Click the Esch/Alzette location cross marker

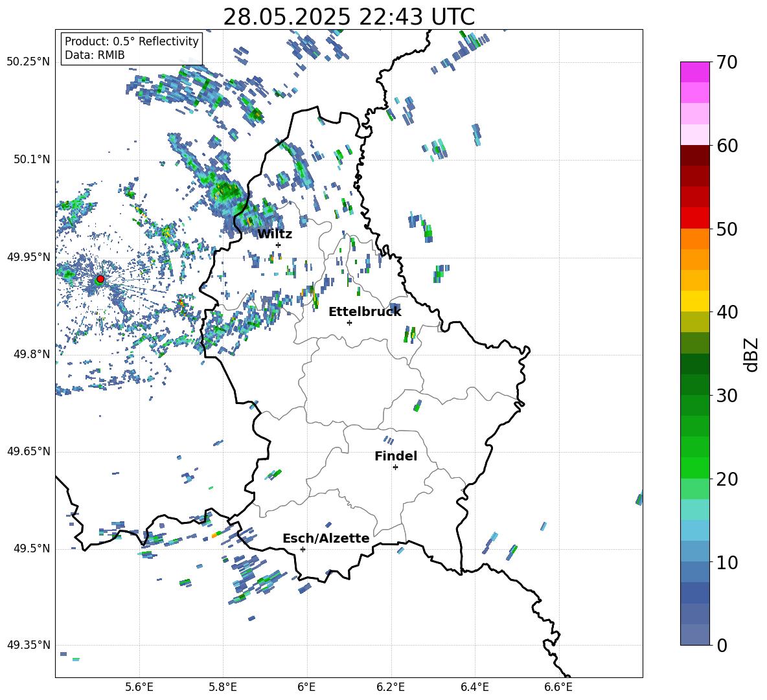click(303, 549)
